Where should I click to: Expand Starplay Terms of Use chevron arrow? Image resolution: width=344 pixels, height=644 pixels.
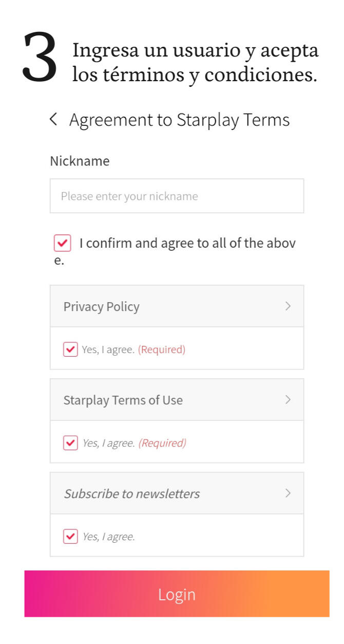click(288, 400)
